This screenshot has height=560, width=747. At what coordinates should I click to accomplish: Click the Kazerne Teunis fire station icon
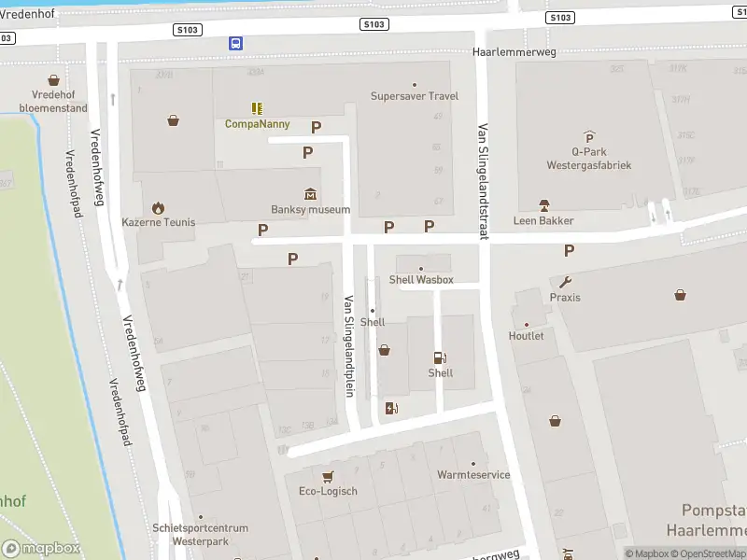[158, 207]
